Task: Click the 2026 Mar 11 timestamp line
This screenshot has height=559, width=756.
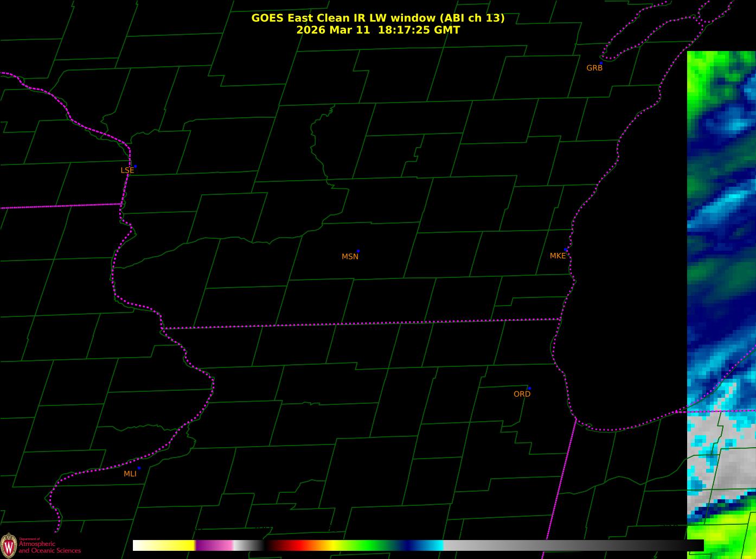Action: (378, 30)
